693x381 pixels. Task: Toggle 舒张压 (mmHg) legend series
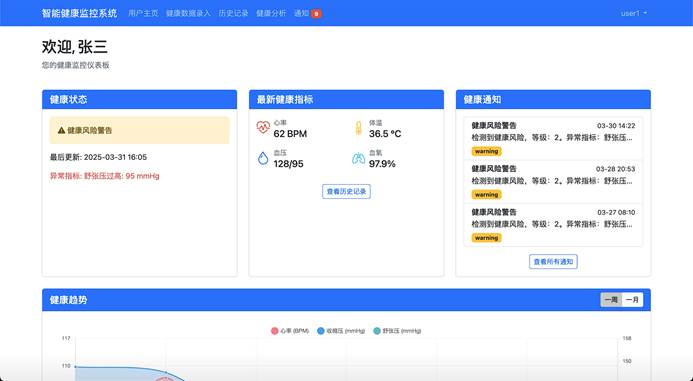[x=397, y=331]
